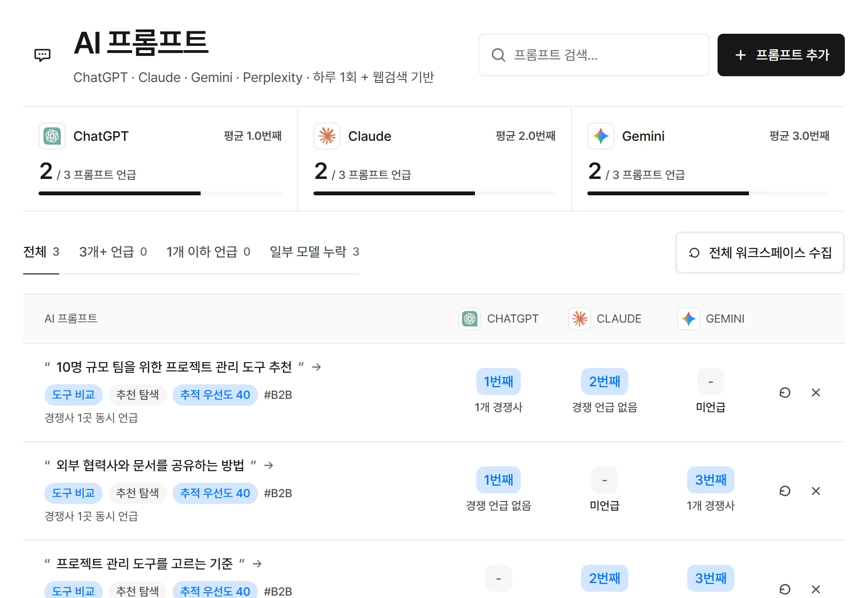Click the ChatGPT icon in table header
868x598 pixels.
pyautogui.click(x=470, y=319)
